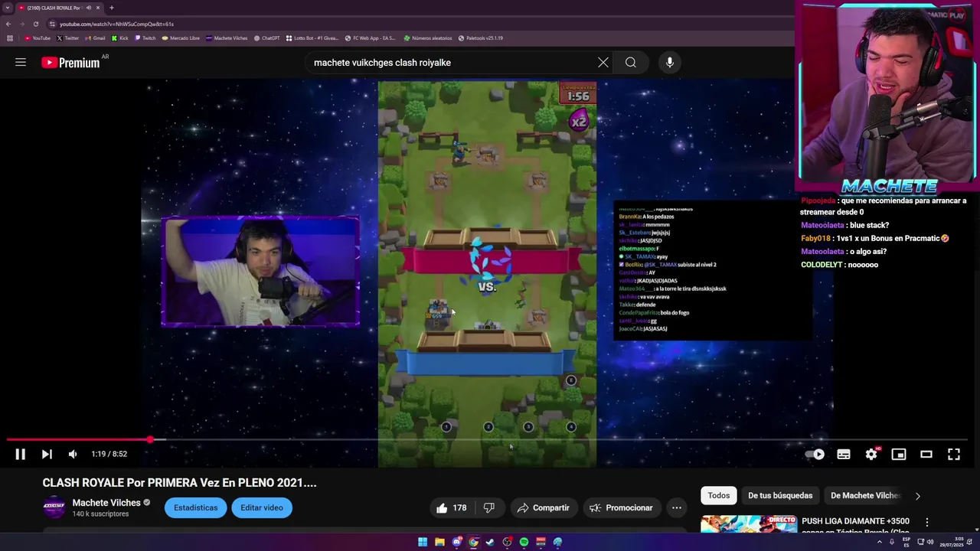This screenshot has height=551, width=980.
Task: Open the Twitter bookmark
Action: click(x=68, y=38)
